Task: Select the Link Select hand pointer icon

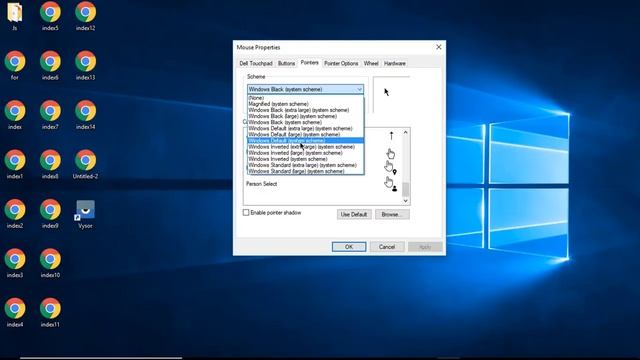Action: click(390, 153)
